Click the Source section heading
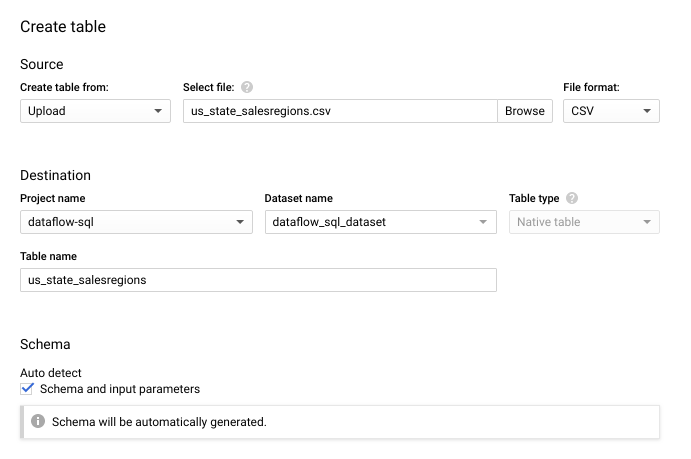This screenshot has height=459, width=691. 42,65
